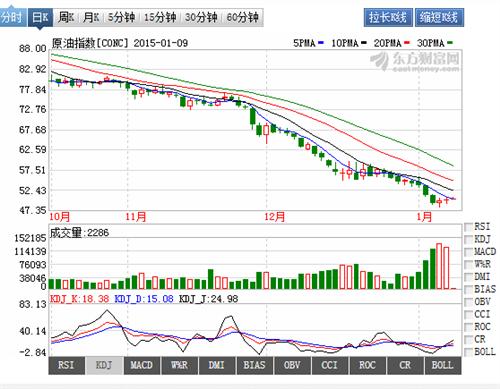
Task: Click the KDJ_K:18.38 value label
Action: click(79, 299)
